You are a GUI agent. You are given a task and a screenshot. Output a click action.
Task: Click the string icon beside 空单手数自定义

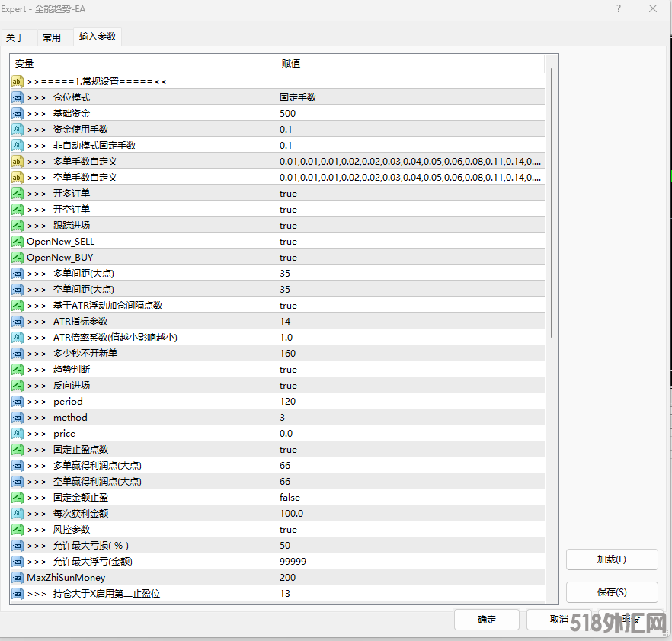[17, 177]
